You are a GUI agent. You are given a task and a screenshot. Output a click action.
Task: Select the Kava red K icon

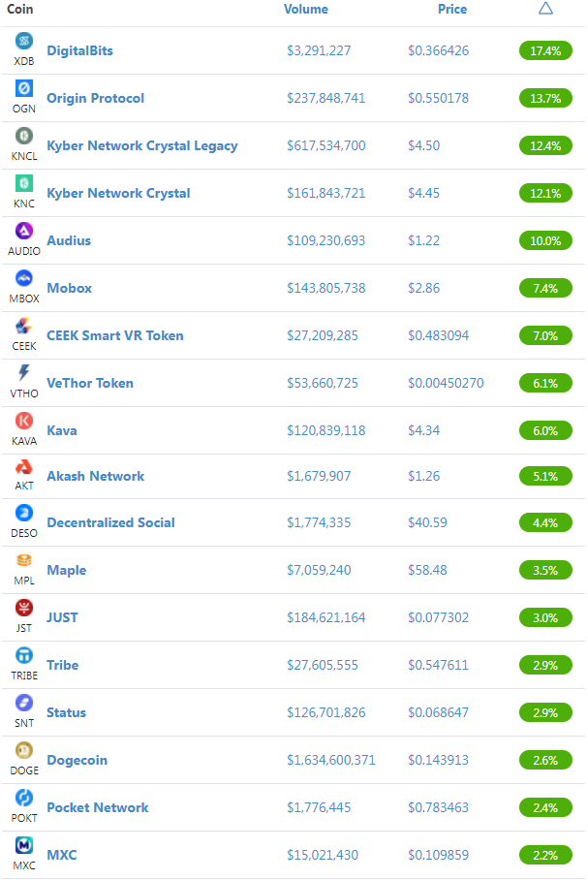(x=23, y=421)
